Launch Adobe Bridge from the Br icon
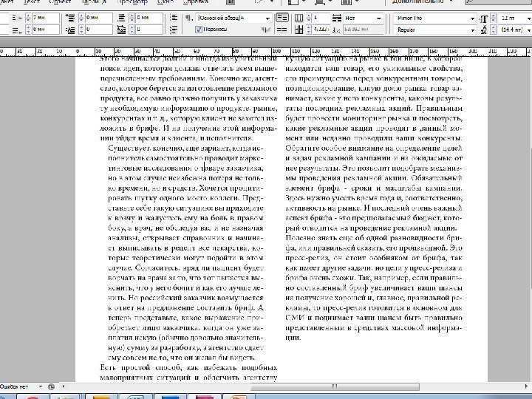The width and height of the screenshot is (532, 399). click(231, 1)
